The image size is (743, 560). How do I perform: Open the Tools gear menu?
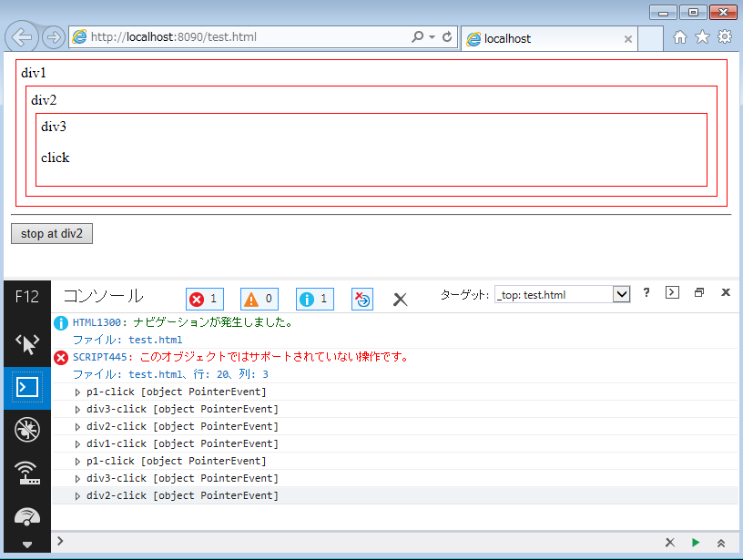coord(725,36)
